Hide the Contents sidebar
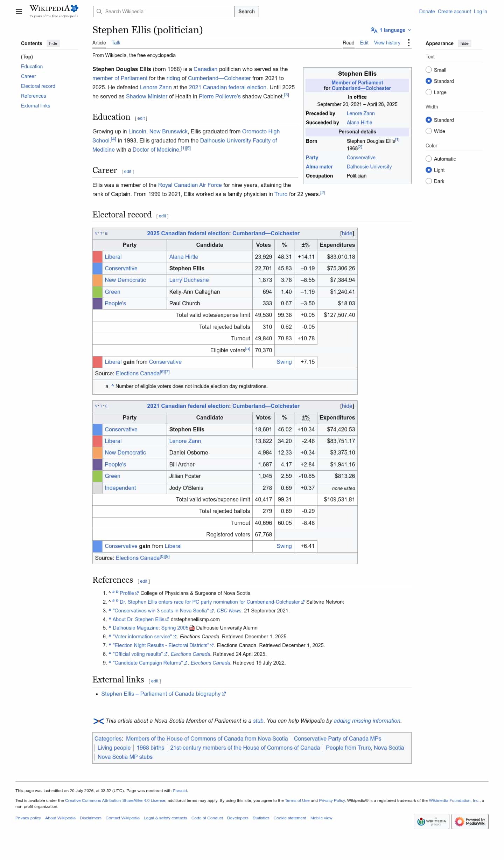This screenshot has width=504, height=860. pyautogui.click(x=53, y=43)
